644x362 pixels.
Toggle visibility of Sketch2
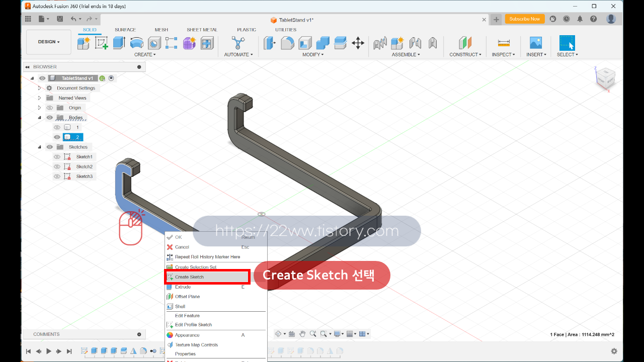click(x=57, y=166)
